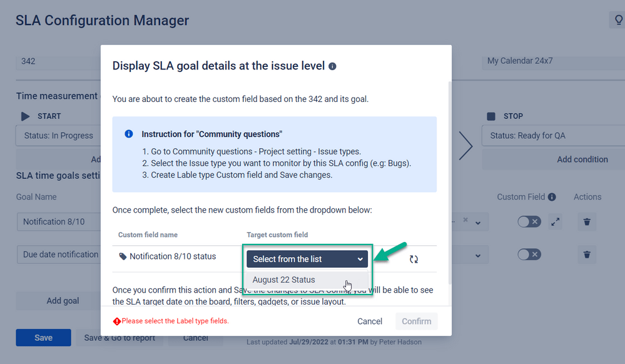
Task: Click Cancel in the dialog footer
Action: coord(369,321)
